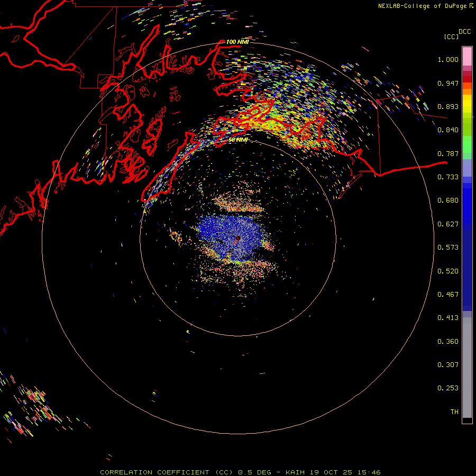This screenshot has width=476, height=476.
Task: Select the 0.947 scale value
Action: point(448,83)
